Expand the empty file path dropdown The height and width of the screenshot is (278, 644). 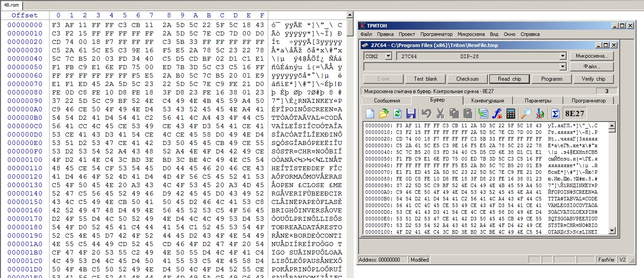(563, 67)
